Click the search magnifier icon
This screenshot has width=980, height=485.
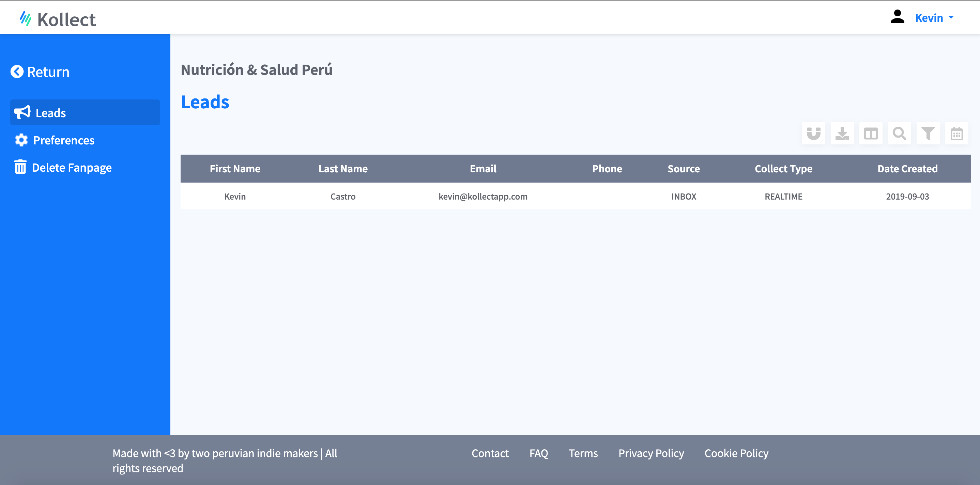coord(899,134)
